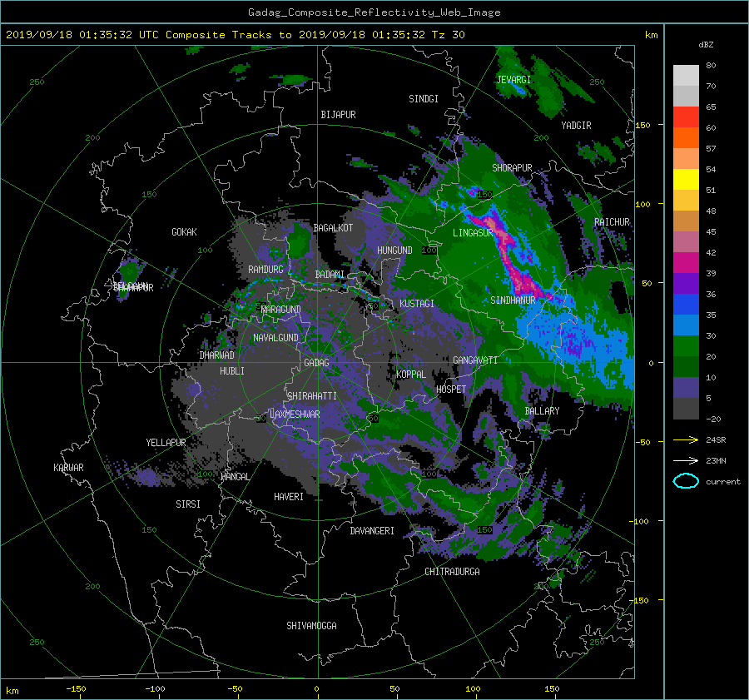Viewport: 749px width, 700px height.
Task: Click the HAVERI city label
Action: click(x=289, y=497)
